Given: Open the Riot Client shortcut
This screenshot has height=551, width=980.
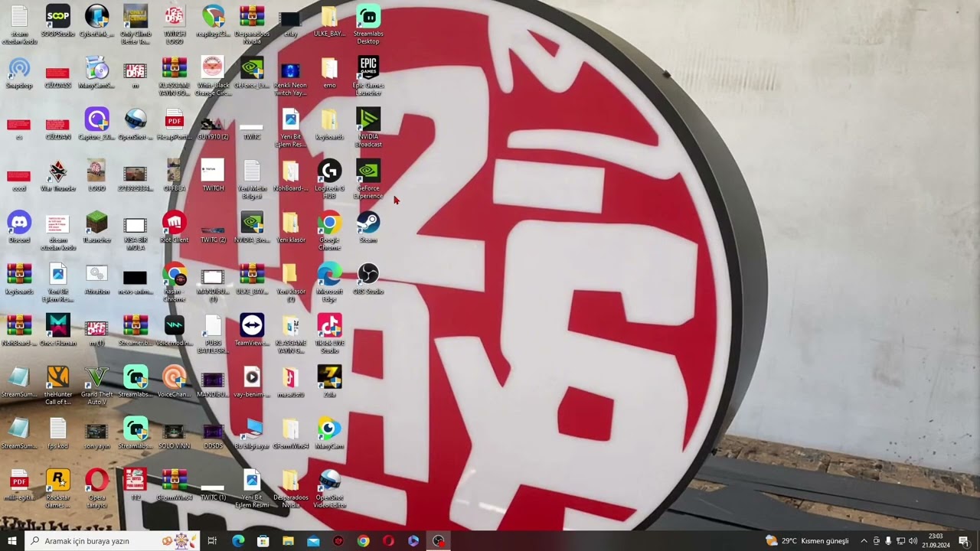Looking at the screenshot, I should [x=175, y=227].
